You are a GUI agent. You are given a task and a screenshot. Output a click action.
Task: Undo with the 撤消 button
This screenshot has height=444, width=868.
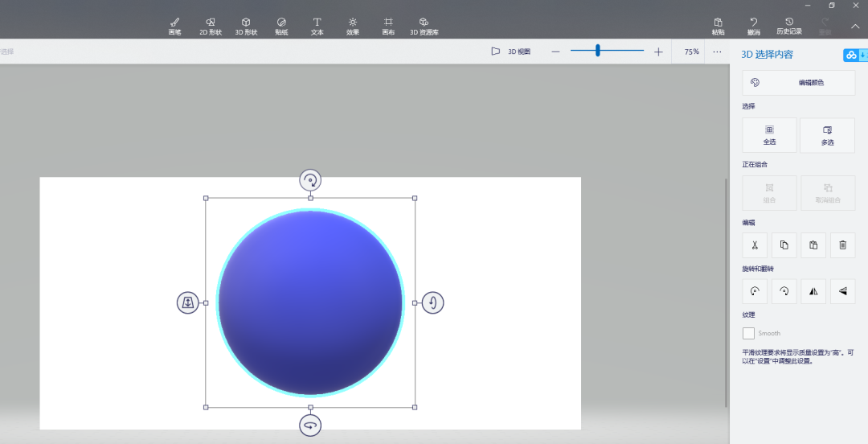pos(753,26)
